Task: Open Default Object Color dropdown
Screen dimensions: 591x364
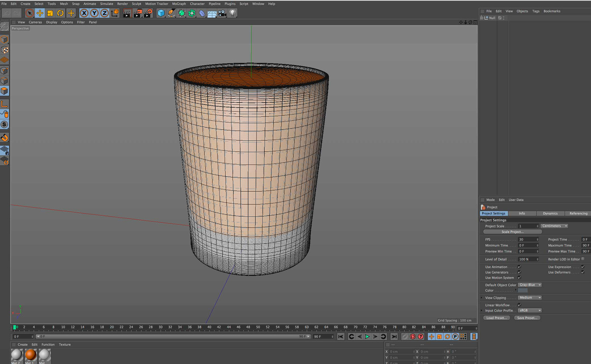Action: coord(530,285)
